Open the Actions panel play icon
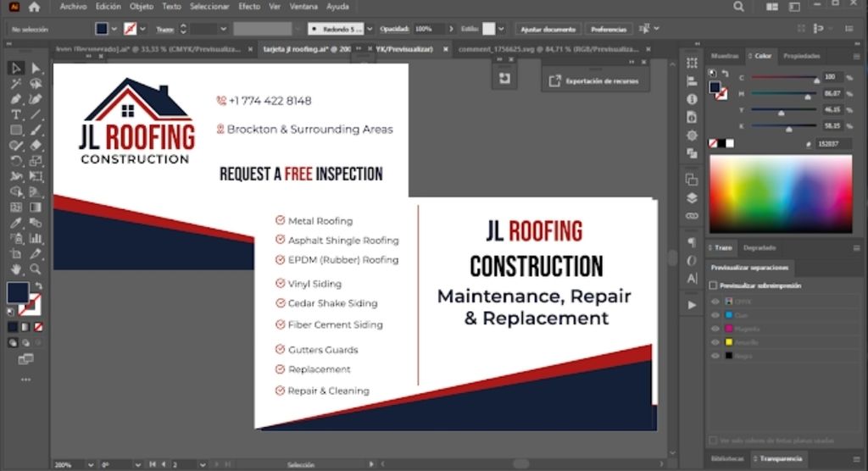The width and height of the screenshot is (868, 471). 692,305
